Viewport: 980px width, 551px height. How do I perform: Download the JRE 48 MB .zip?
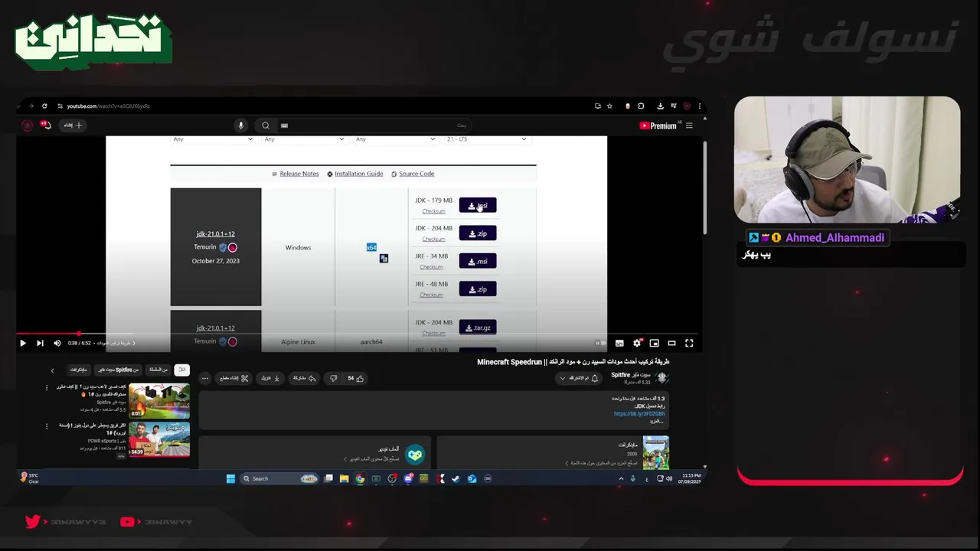478,289
